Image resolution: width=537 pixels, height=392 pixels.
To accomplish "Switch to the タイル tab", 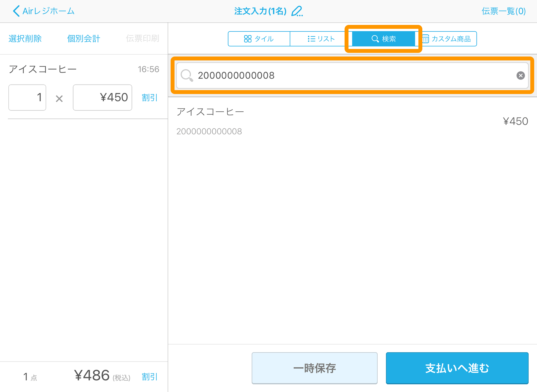I will pyautogui.click(x=259, y=39).
